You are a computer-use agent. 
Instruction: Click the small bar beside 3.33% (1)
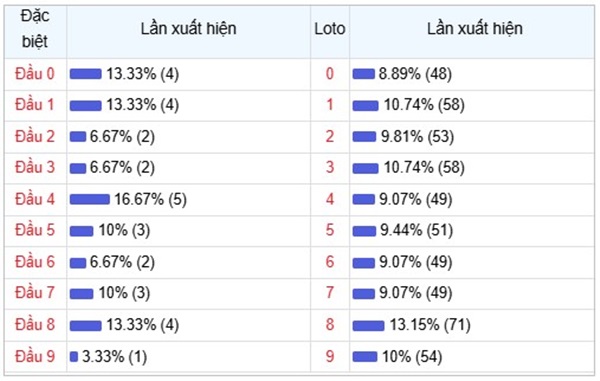point(74,357)
